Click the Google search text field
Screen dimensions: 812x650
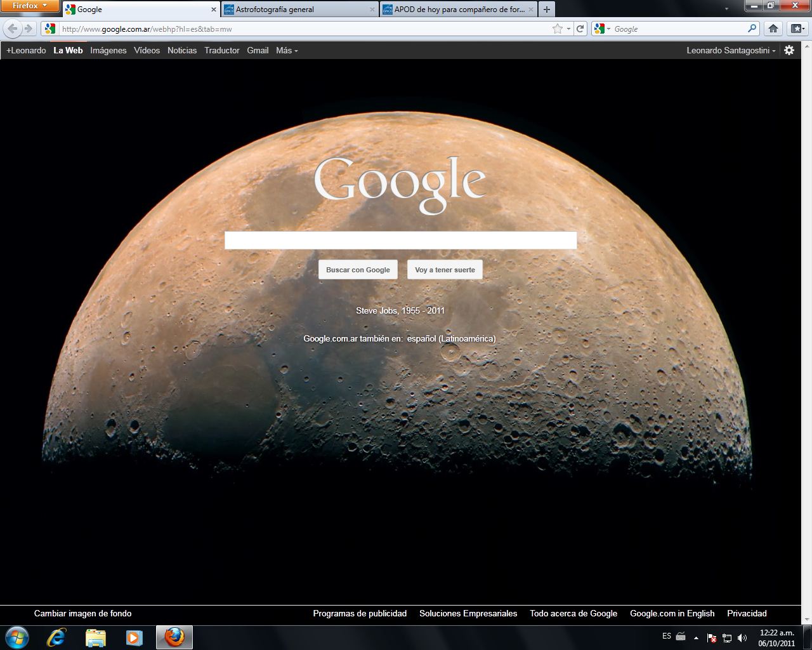(x=401, y=240)
